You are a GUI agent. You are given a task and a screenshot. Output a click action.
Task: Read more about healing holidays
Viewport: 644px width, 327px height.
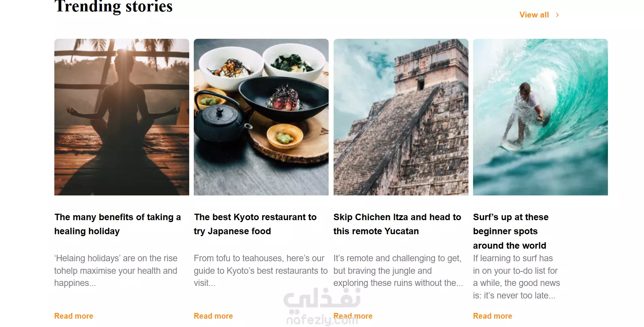click(x=74, y=316)
